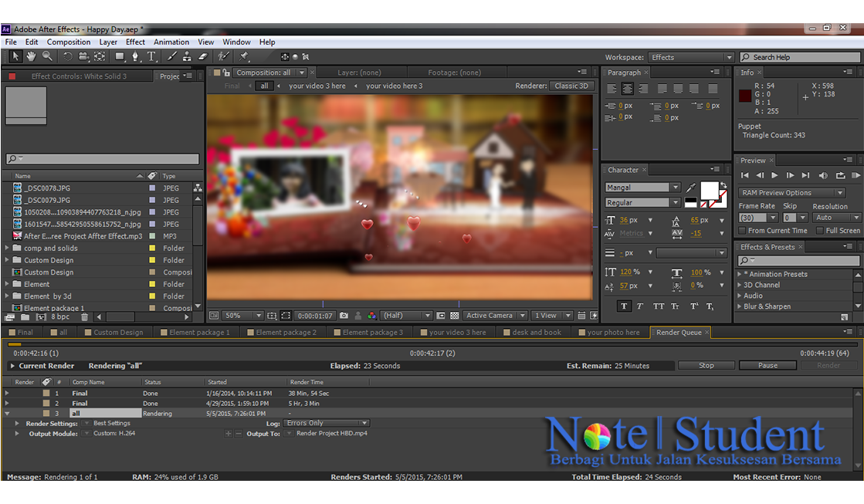Click the Best Settings render link
Image resolution: width=864 pixels, height=504 pixels.
click(112, 423)
